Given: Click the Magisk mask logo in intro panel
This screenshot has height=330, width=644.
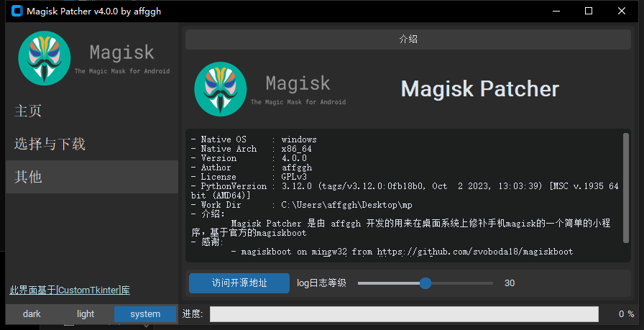Looking at the screenshot, I should [x=221, y=89].
